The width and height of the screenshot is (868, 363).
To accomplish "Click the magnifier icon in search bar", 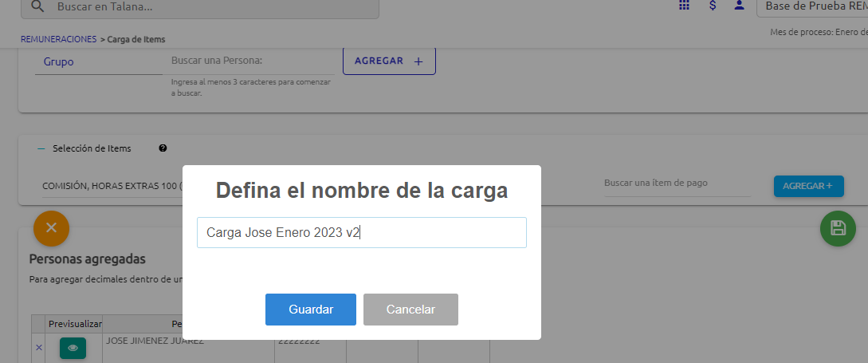I will [x=37, y=6].
